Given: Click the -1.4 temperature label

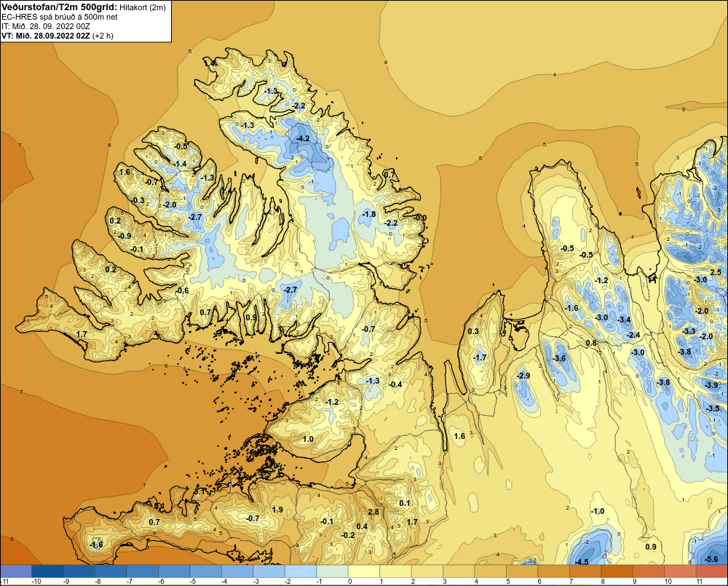Looking at the screenshot, I should coord(180,164).
